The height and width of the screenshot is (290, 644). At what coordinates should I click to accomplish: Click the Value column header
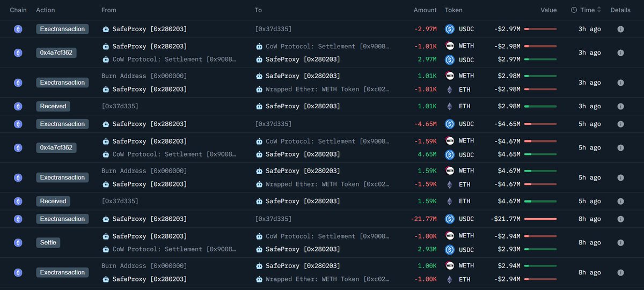[x=548, y=10]
